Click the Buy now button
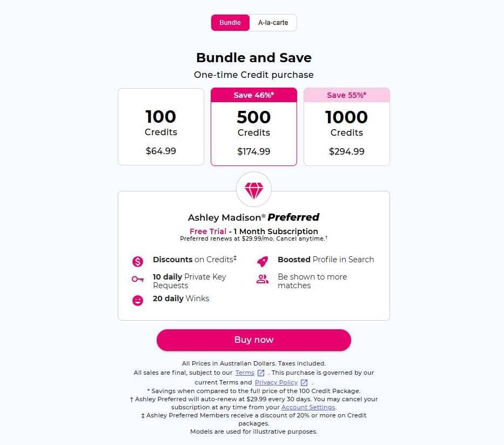This screenshot has width=504, height=445. point(253,340)
